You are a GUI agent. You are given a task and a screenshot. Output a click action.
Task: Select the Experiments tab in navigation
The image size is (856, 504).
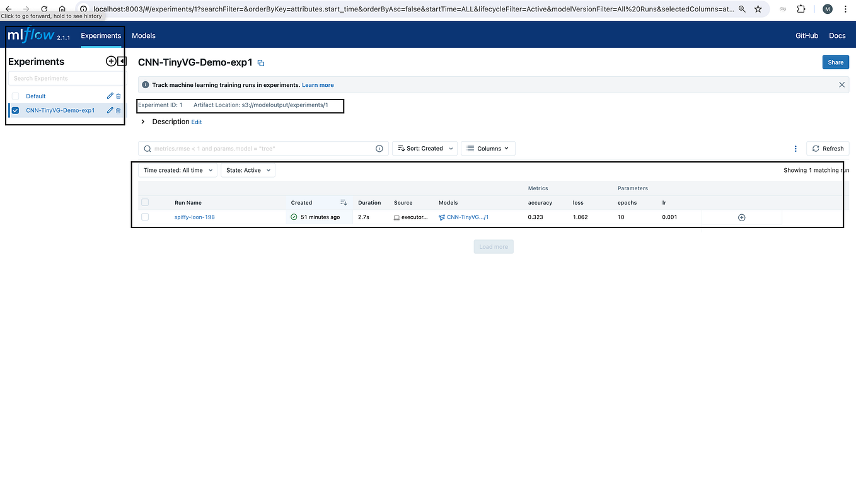click(x=101, y=35)
